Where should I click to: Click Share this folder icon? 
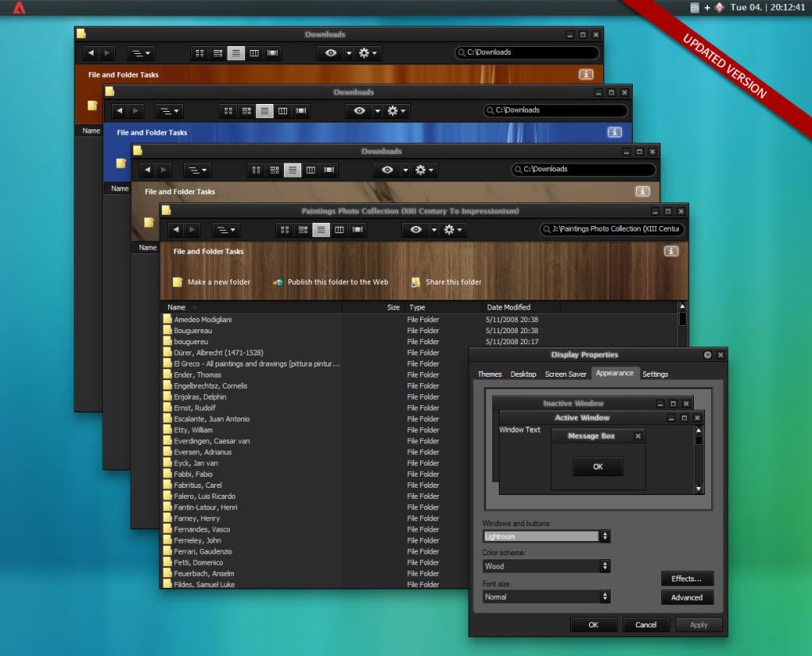tap(416, 282)
